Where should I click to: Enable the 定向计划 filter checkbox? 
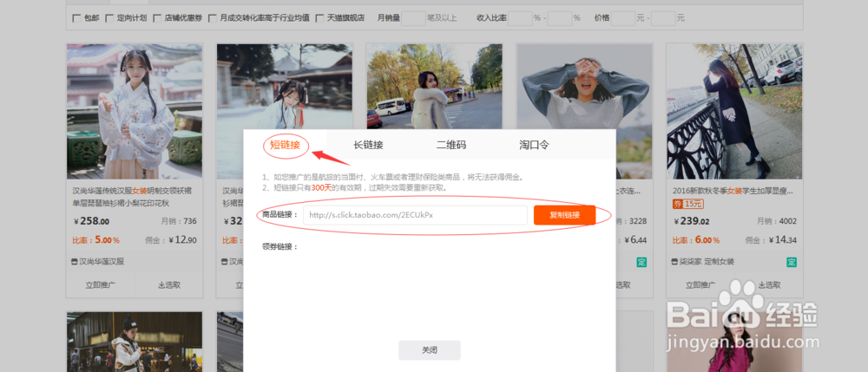(x=109, y=18)
